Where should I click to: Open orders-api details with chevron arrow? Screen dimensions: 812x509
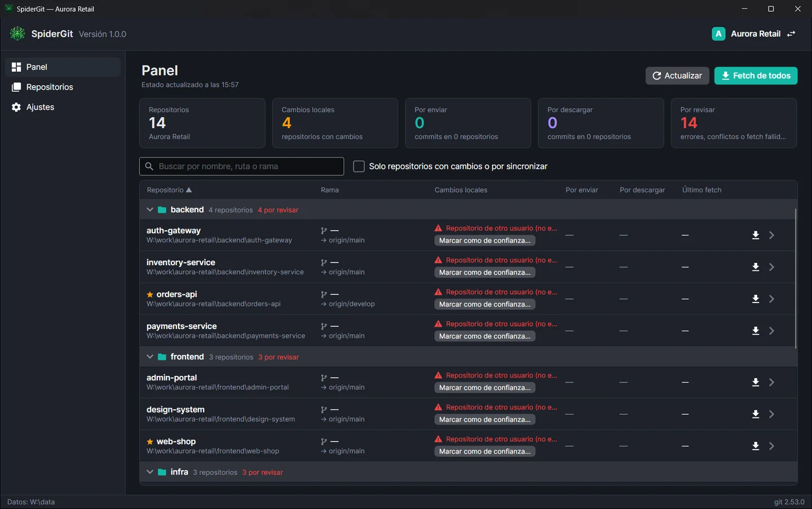point(772,299)
